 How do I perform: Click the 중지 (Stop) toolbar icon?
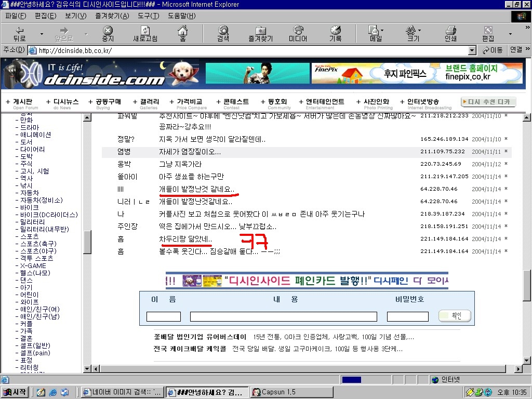(x=108, y=34)
